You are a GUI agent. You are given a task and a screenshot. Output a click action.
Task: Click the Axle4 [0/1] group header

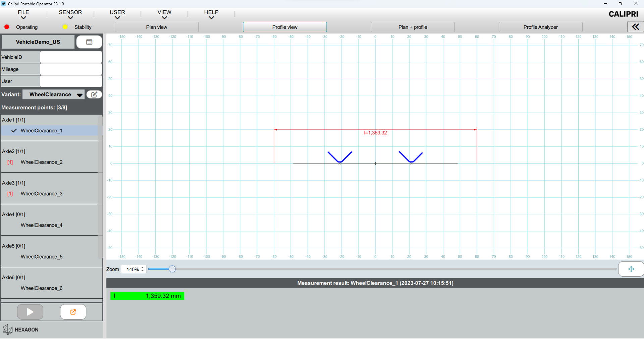point(14,214)
